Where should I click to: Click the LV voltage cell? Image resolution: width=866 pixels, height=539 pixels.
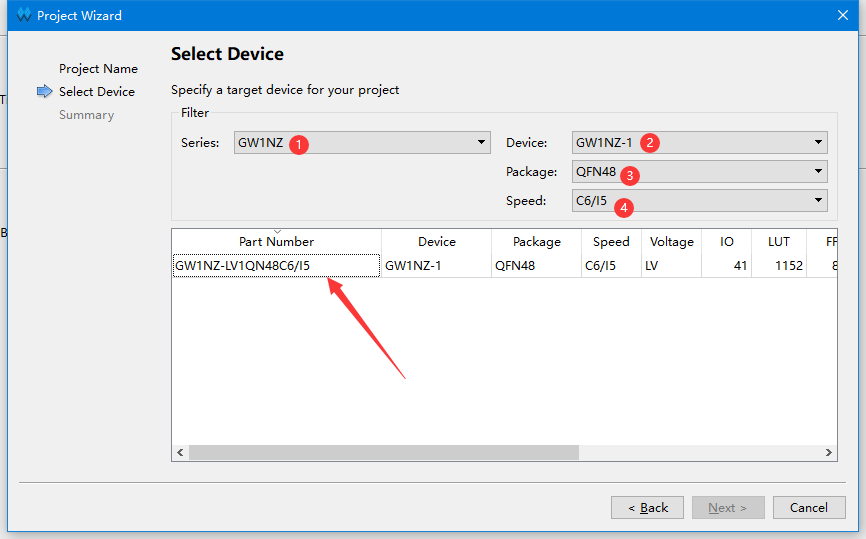coord(672,266)
